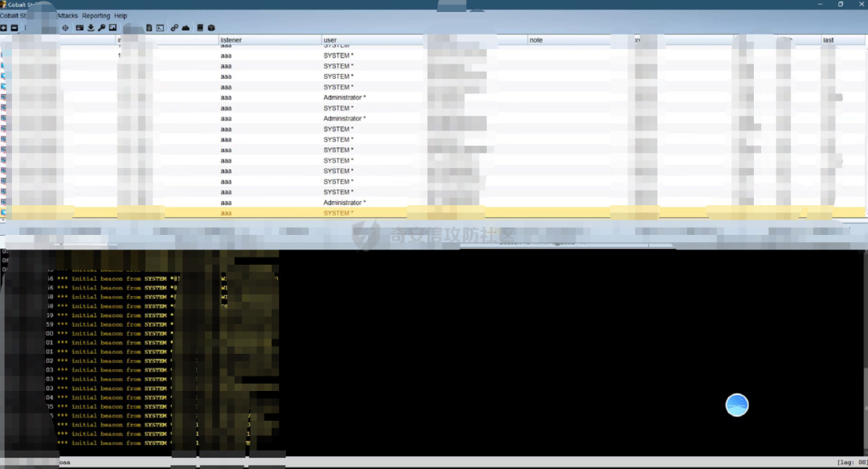Screen dimensions: 868x469
Task: Sort sessions by the listener column header
Action: tap(270, 40)
